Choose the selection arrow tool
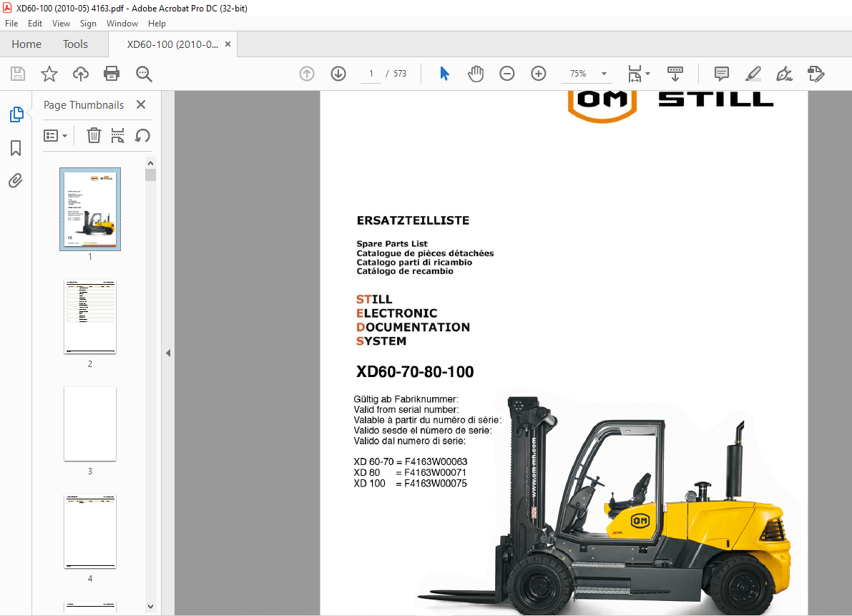Image resolution: width=852 pixels, height=616 pixels. pos(444,73)
